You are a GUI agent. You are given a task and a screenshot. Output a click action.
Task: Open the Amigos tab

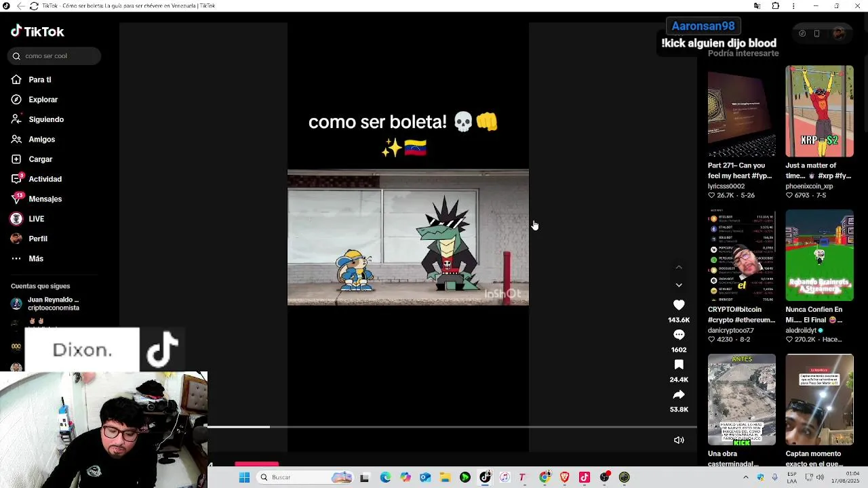(41, 139)
